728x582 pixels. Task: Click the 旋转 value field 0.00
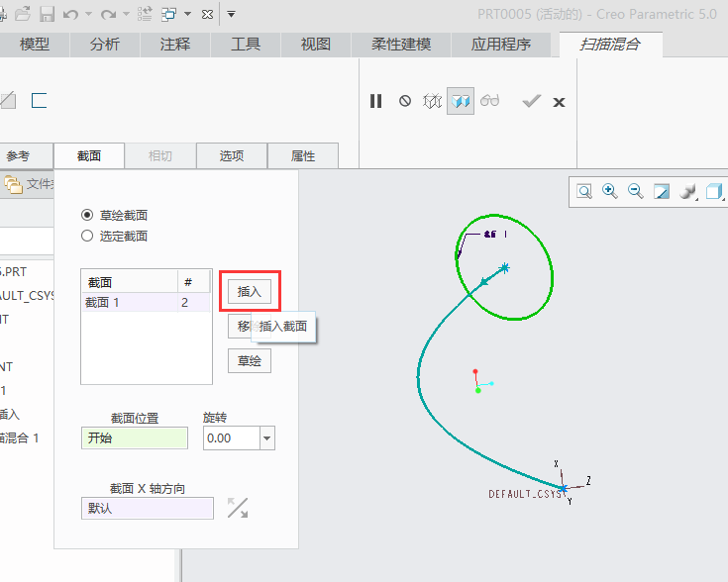(x=231, y=438)
